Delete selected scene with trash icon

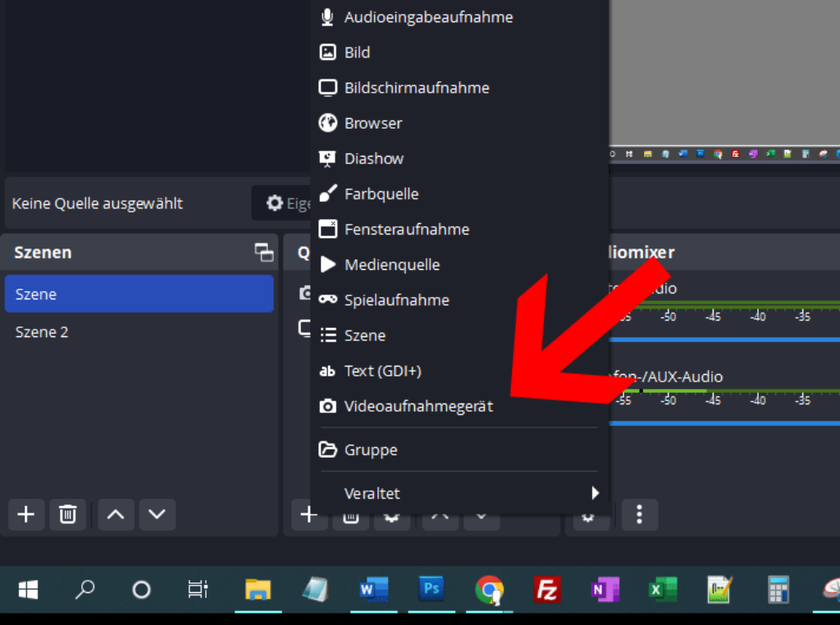tap(67, 514)
